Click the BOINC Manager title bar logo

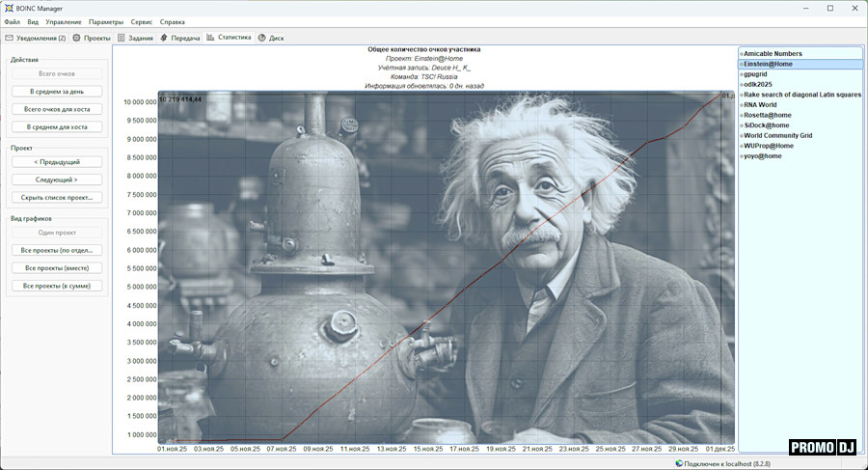pyautogui.click(x=9, y=8)
